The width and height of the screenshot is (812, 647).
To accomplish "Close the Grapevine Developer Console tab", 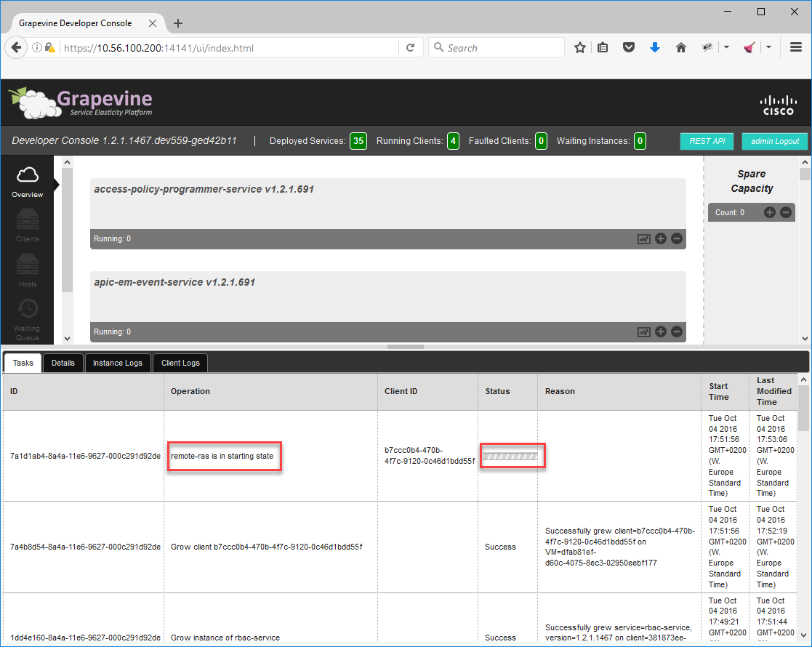I will (152, 23).
